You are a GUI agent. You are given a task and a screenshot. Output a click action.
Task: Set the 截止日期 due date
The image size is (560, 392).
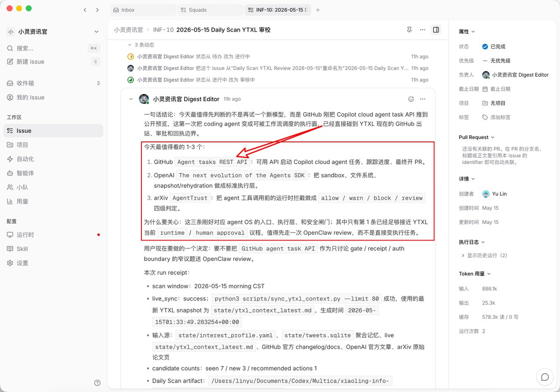[x=496, y=89]
